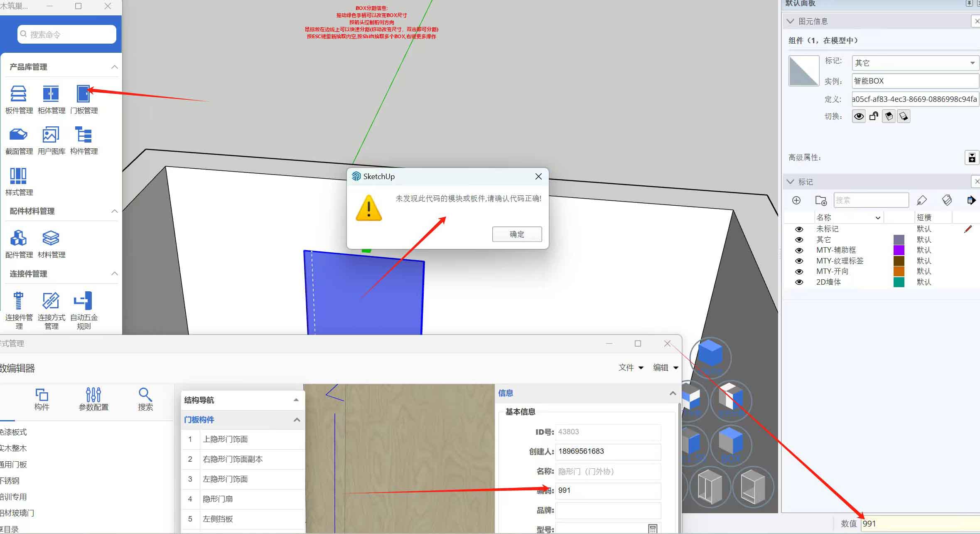
Task: Select 隐形门扇 in component list
Action: 218,499
